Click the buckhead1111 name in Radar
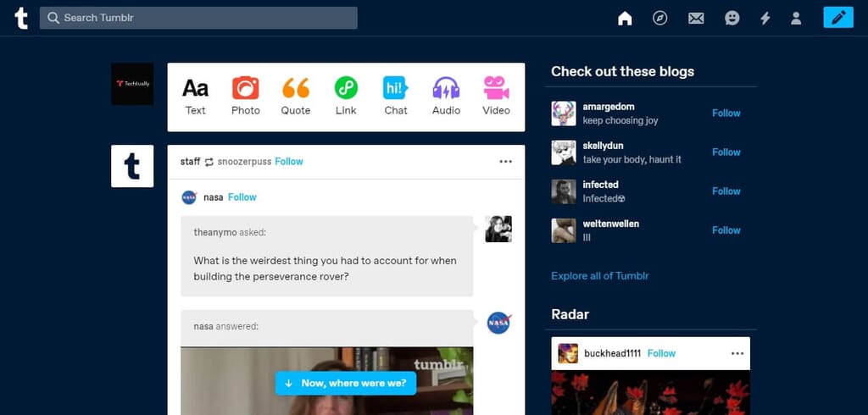This screenshot has width=868, height=415. tap(612, 353)
